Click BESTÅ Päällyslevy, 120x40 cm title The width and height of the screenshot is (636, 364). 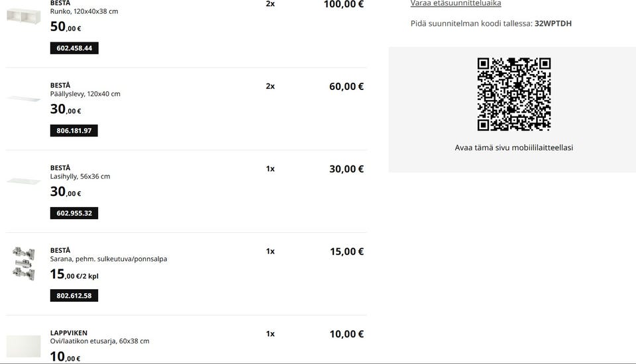pos(85,89)
